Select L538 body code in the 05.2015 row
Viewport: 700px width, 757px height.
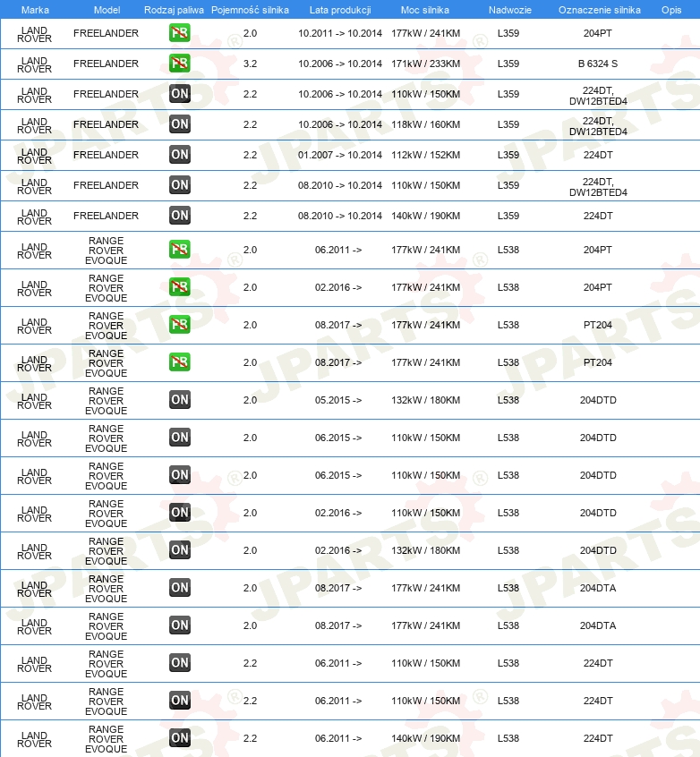tap(508, 400)
